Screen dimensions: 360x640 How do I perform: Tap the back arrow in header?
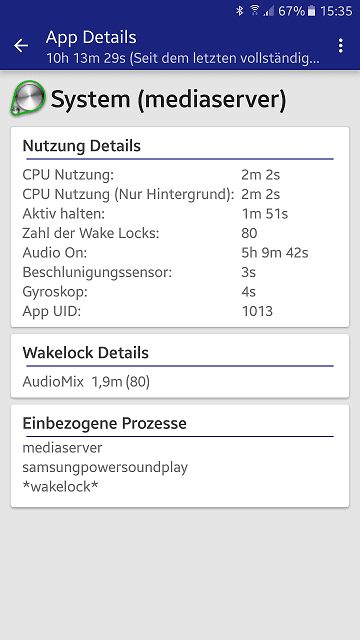21,46
